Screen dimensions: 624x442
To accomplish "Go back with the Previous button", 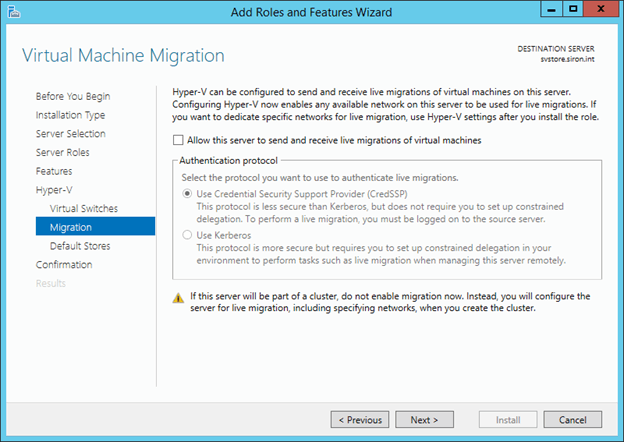I will pyautogui.click(x=359, y=420).
